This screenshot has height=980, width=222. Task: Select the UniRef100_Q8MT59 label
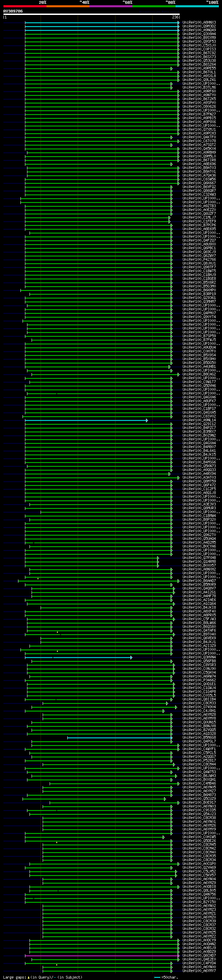199,481
